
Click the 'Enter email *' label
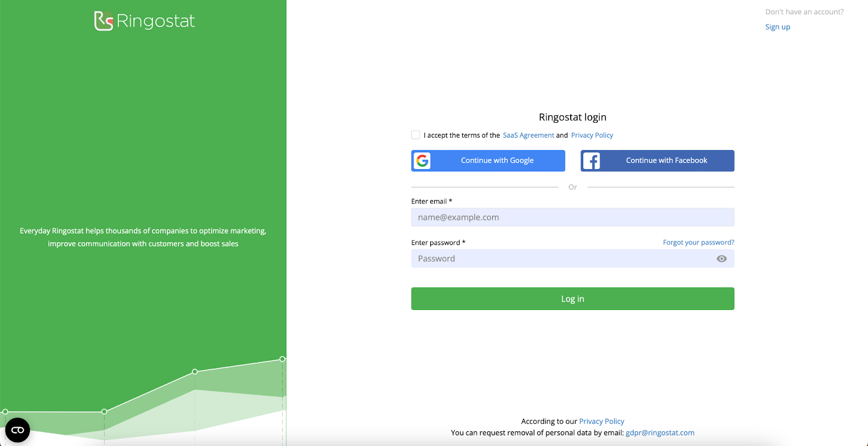pyautogui.click(x=432, y=201)
